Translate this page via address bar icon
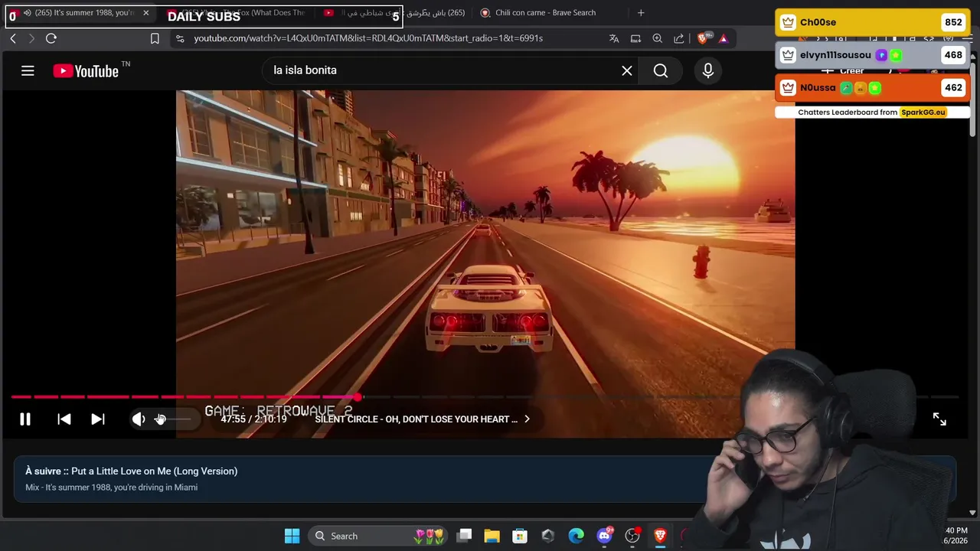Viewport: 980px width, 551px height. pyautogui.click(x=614, y=38)
